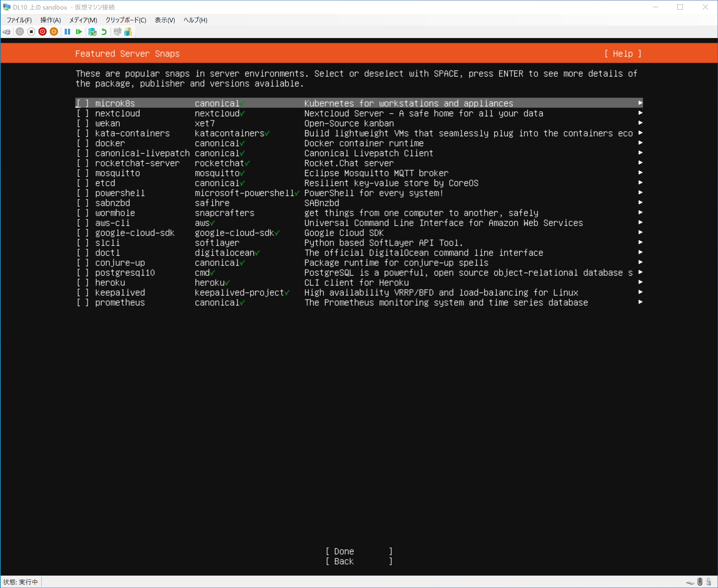The width and height of the screenshot is (718, 588).
Task: Click the greyed-out enhanced session icon
Action: tap(117, 32)
